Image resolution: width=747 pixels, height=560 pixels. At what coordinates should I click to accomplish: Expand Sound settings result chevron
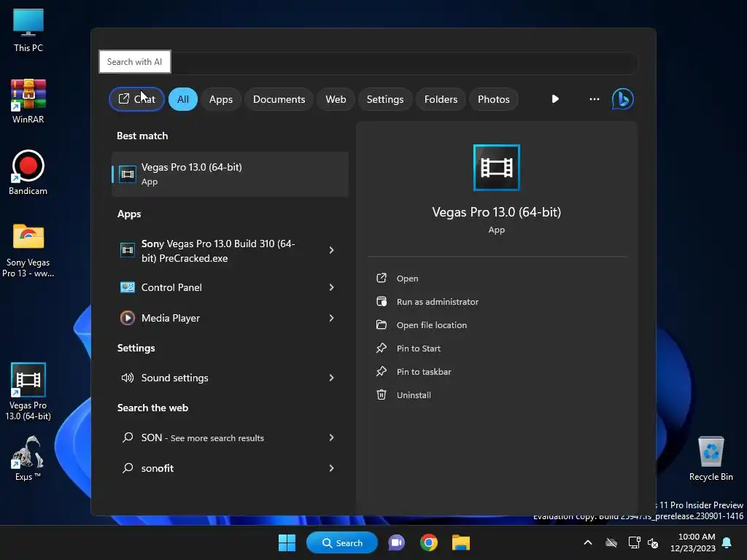click(332, 378)
